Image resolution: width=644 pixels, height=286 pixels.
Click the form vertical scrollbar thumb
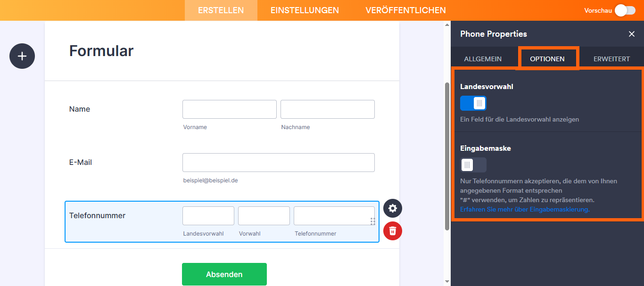point(447,156)
